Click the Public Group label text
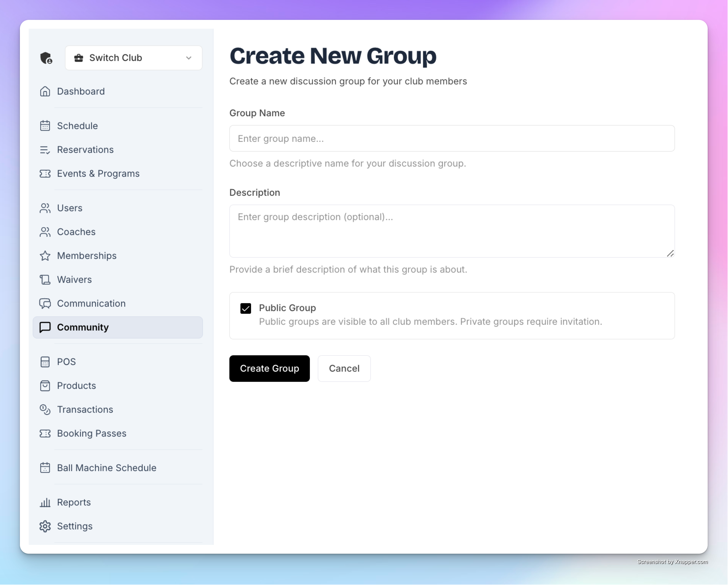Screen dimensions: 728x585 [287, 308]
